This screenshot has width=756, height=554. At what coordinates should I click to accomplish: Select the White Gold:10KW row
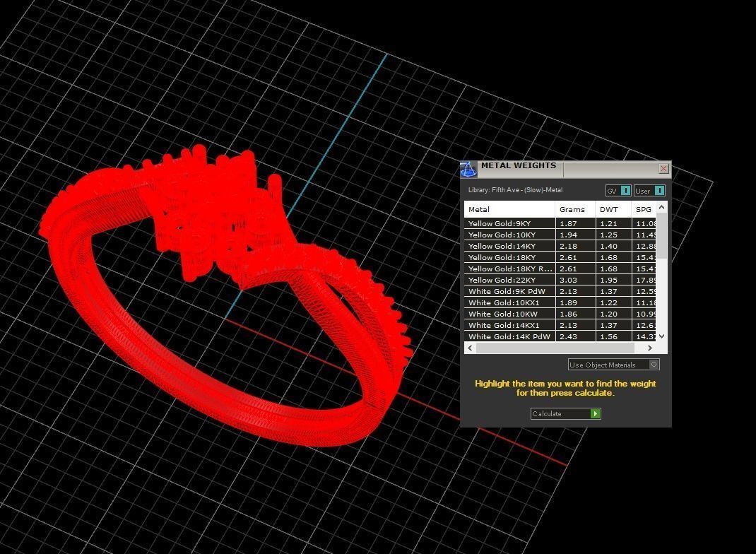[560, 314]
